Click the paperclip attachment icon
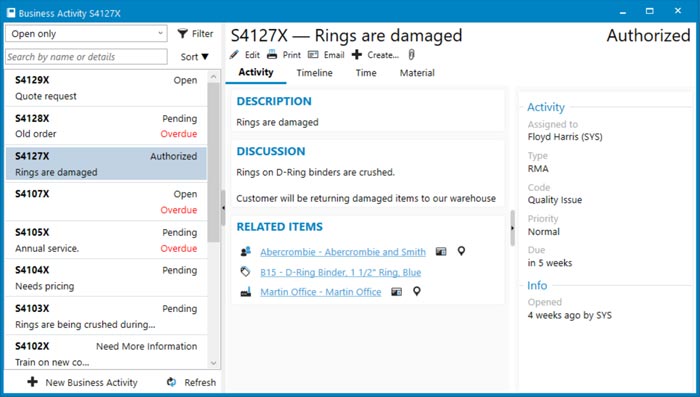The width and height of the screenshot is (700, 397). pyautogui.click(x=411, y=54)
